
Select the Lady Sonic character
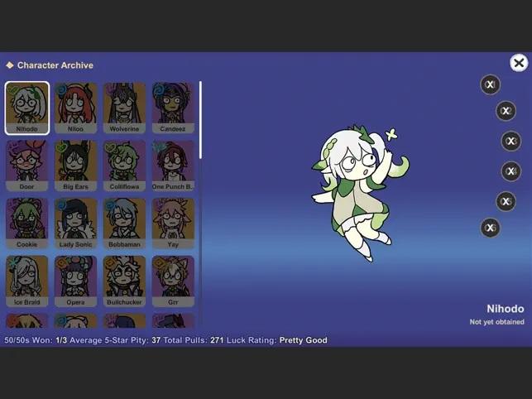(76, 223)
